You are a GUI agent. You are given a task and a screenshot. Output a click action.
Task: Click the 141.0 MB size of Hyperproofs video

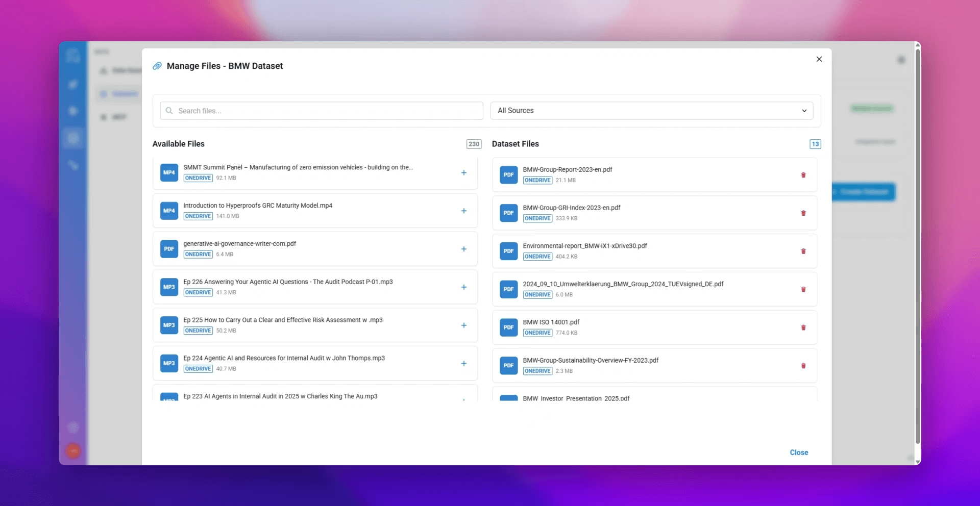tap(228, 216)
